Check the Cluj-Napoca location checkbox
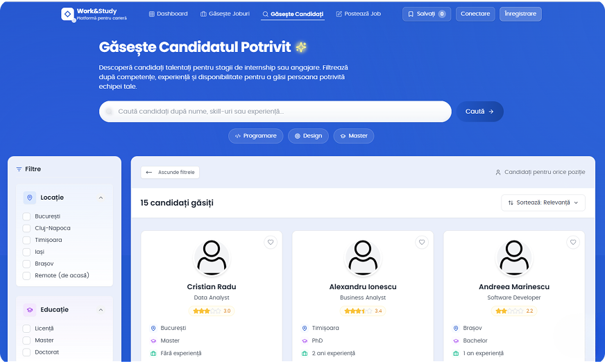The image size is (605, 364). pos(26,228)
